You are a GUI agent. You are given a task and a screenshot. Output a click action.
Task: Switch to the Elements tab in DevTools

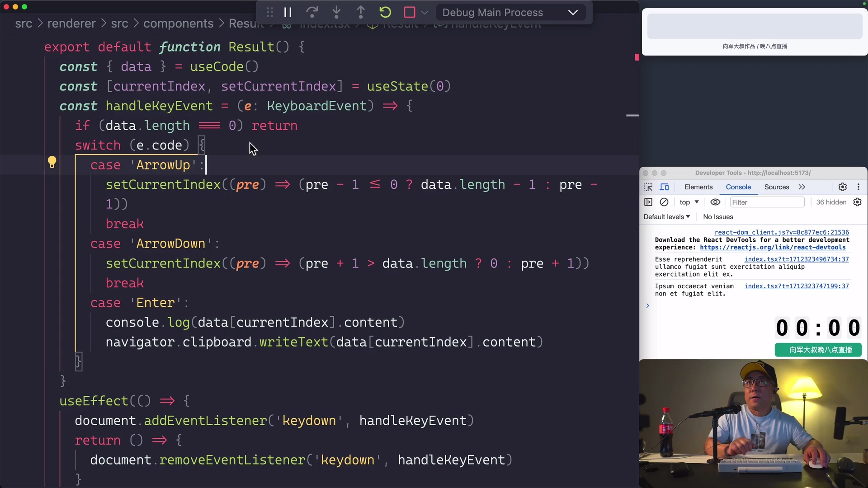(x=698, y=187)
